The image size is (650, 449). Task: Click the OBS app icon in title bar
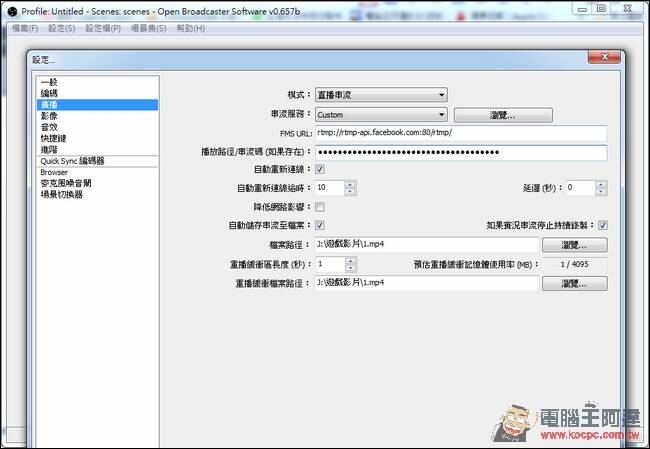[12, 12]
